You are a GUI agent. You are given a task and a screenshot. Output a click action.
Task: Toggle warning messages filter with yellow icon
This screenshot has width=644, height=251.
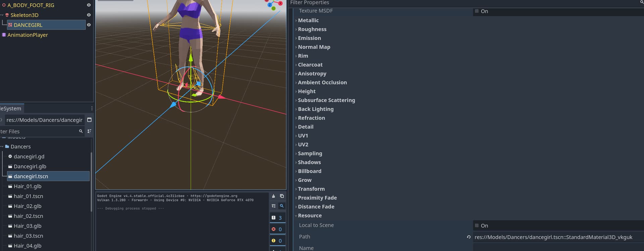(278, 241)
